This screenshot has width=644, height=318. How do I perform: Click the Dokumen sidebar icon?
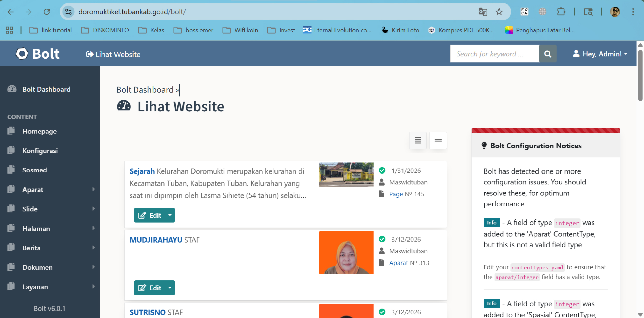[x=11, y=267]
